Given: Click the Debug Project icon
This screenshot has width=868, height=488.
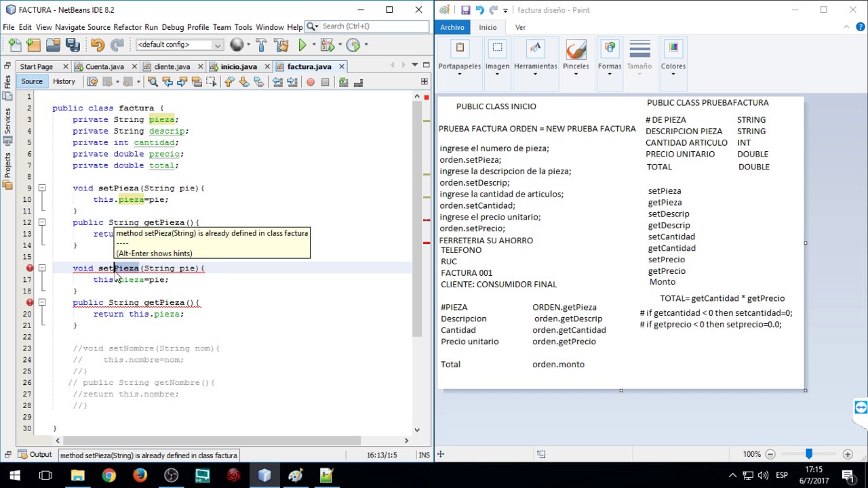Looking at the screenshot, I should pos(327,45).
